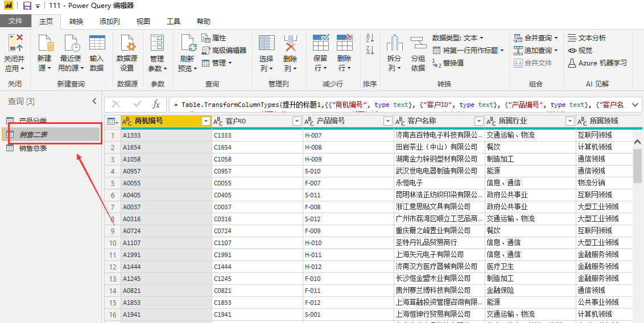Open the Data Type: Text dropdown (数据类型)
This screenshot has width=644, height=323.
pyautogui.click(x=458, y=38)
